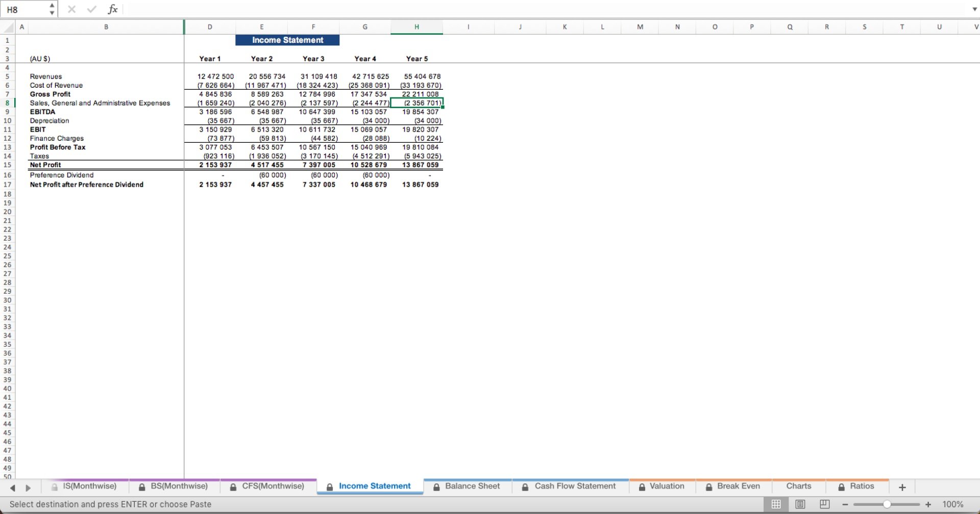Click the Preference Dividend label cell
Screen dimensions: 980x514
[62, 175]
